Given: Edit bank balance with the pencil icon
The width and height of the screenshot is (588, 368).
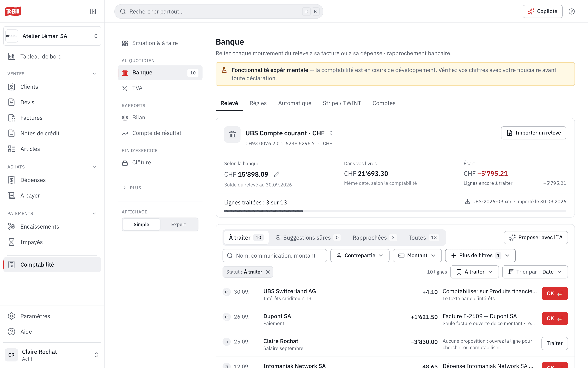Looking at the screenshot, I should pyautogui.click(x=276, y=174).
